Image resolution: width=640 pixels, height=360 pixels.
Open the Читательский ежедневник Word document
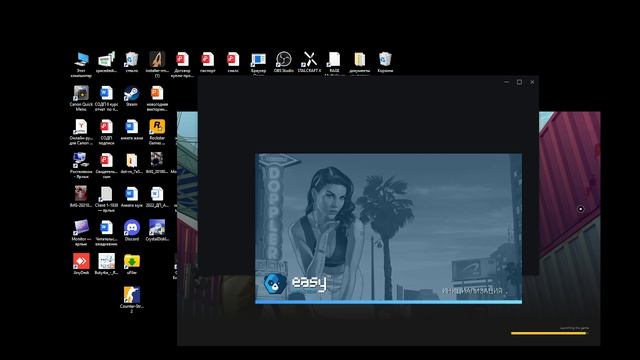click(106, 232)
